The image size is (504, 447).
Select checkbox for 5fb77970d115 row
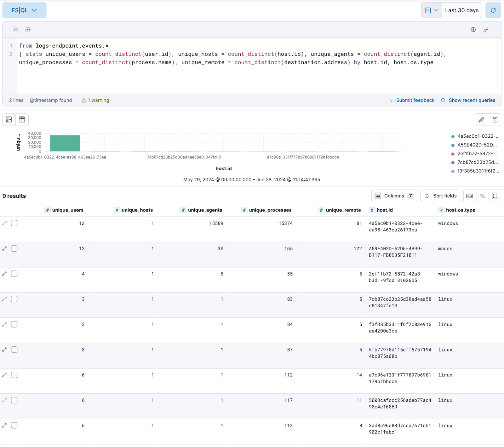click(x=14, y=350)
